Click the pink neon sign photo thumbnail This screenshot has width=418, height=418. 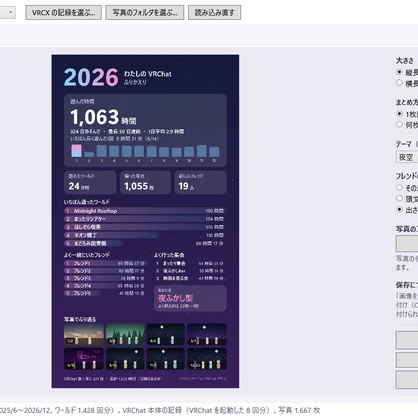pos(84,359)
